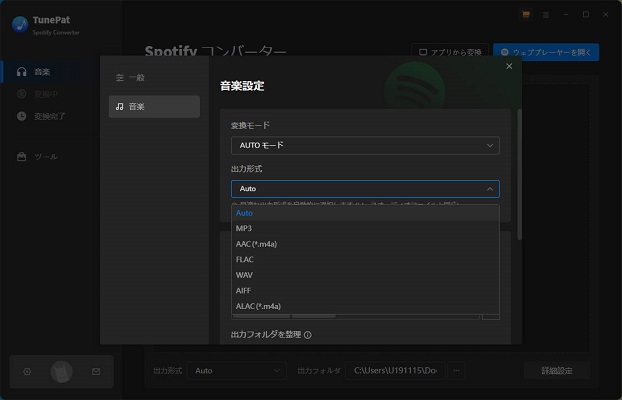
Task: Select AIFF output format
Action: pyautogui.click(x=365, y=290)
